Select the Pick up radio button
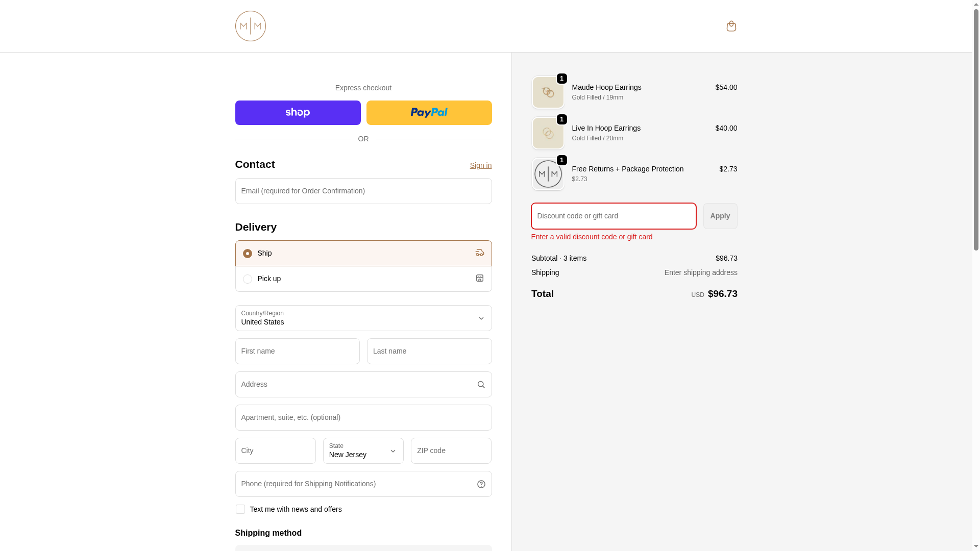980x551 pixels. (248, 279)
